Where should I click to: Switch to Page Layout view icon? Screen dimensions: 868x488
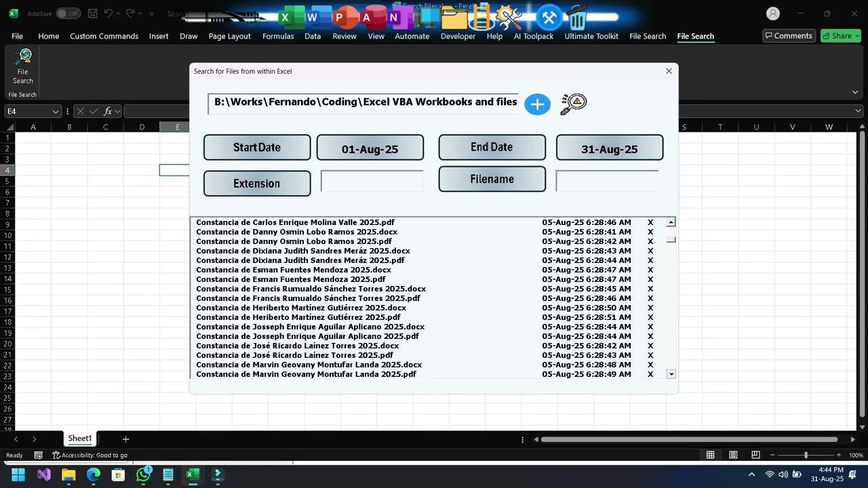point(733,455)
